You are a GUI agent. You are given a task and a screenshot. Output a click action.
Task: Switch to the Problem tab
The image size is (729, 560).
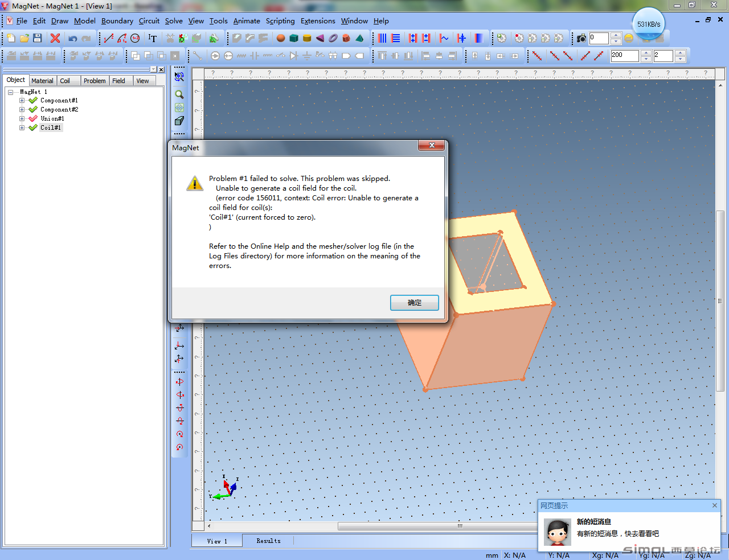click(95, 81)
